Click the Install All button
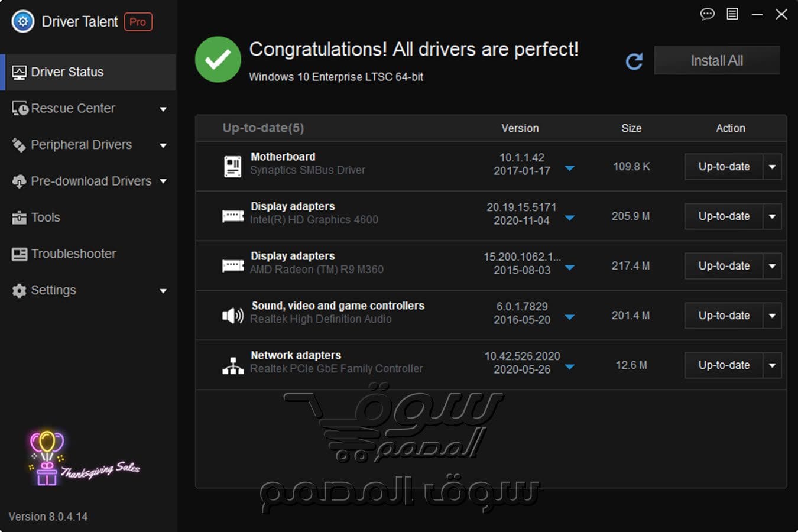 (717, 60)
